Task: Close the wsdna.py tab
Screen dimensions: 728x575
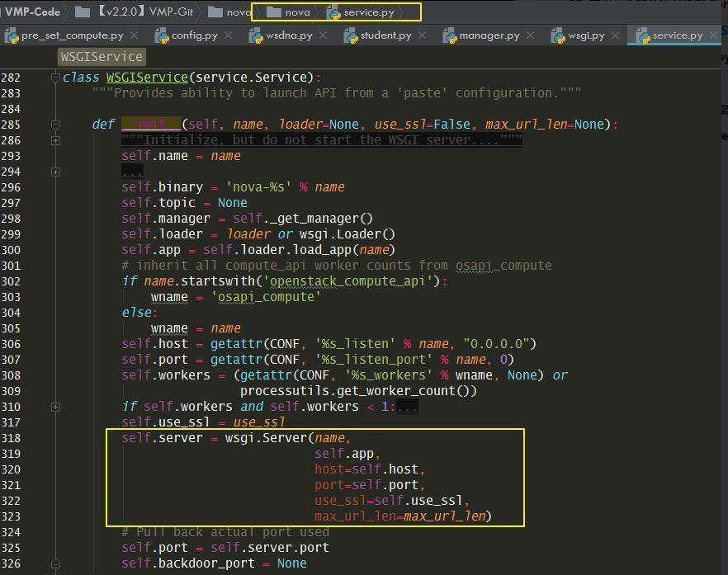Action: pos(324,35)
